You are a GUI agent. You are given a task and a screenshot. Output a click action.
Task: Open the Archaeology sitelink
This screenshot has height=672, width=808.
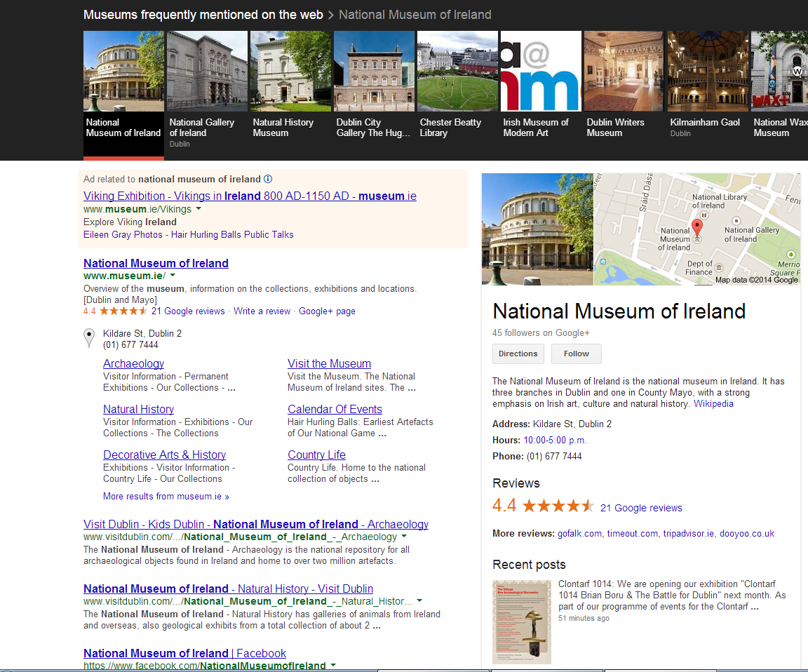pos(133,364)
